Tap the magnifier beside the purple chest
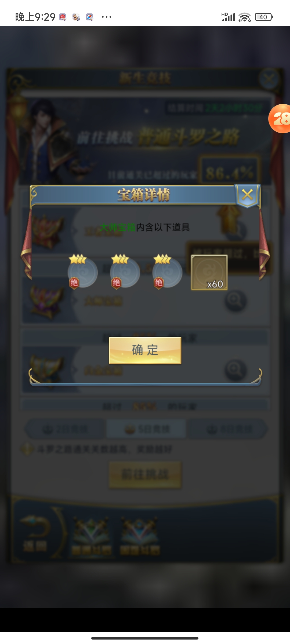 tap(235, 301)
